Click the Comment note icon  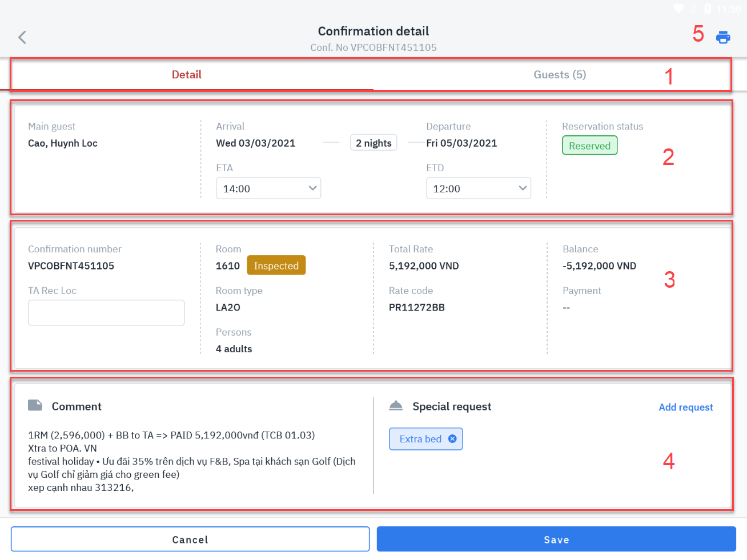click(x=35, y=406)
